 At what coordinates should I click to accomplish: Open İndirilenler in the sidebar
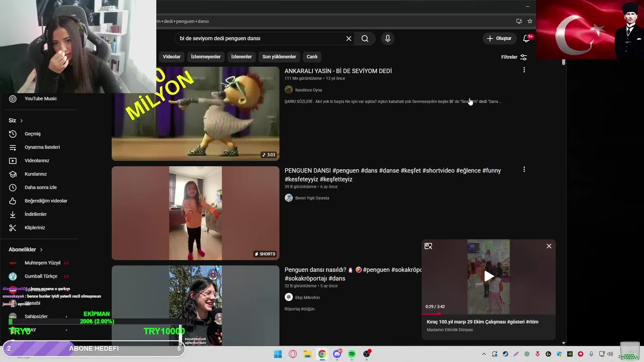coord(36,214)
